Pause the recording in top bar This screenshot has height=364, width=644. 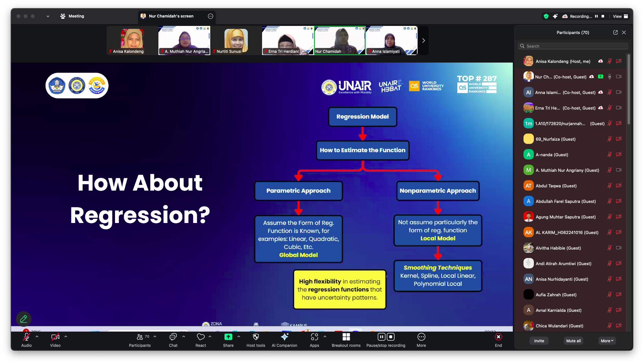(x=596, y=16)
